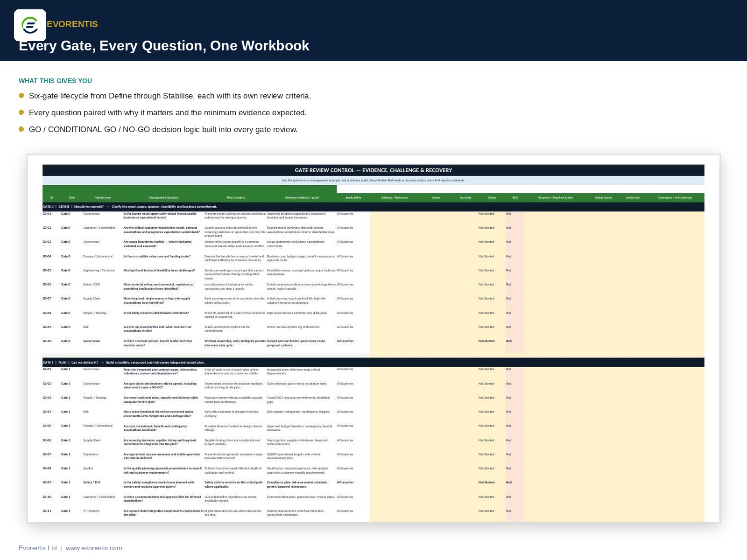747x560 pixels.
Task: Click the 'Red' RAG cell in row G0-10
Action: point(509,341)
